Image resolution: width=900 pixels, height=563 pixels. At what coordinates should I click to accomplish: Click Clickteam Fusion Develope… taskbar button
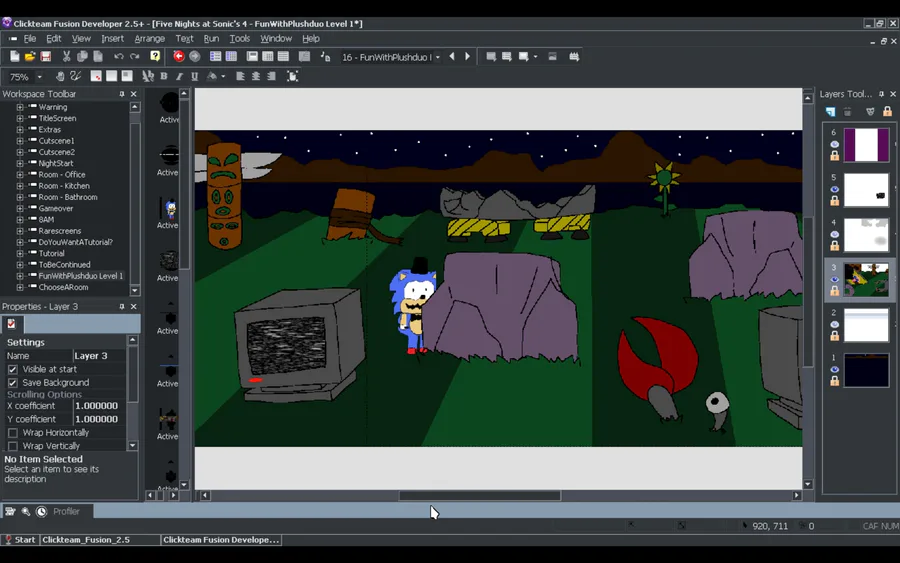(221, 539)
